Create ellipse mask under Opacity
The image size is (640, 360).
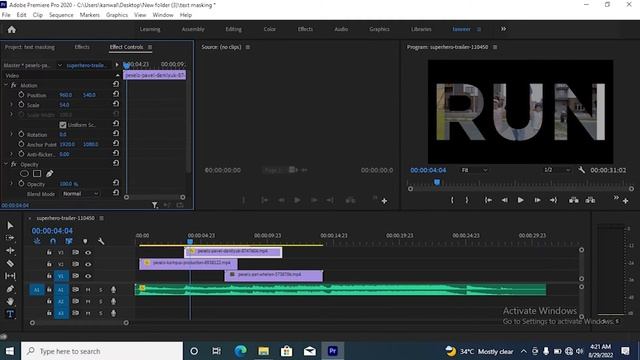coord(24,173)
